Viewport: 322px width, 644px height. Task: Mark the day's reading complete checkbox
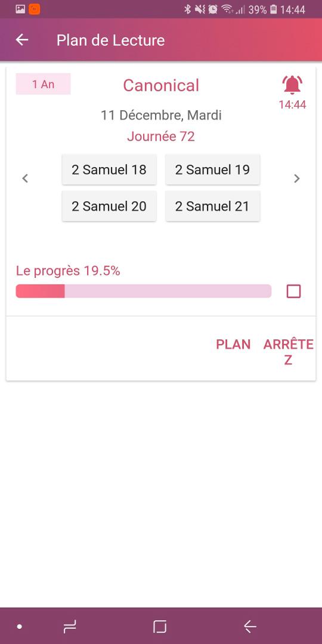pos(293,291)
